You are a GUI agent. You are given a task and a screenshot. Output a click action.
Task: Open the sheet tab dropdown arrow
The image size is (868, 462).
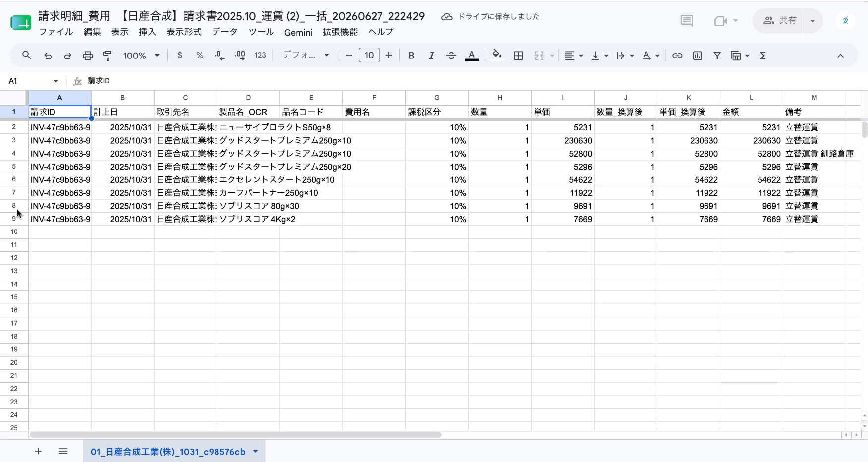pos(255,452)
